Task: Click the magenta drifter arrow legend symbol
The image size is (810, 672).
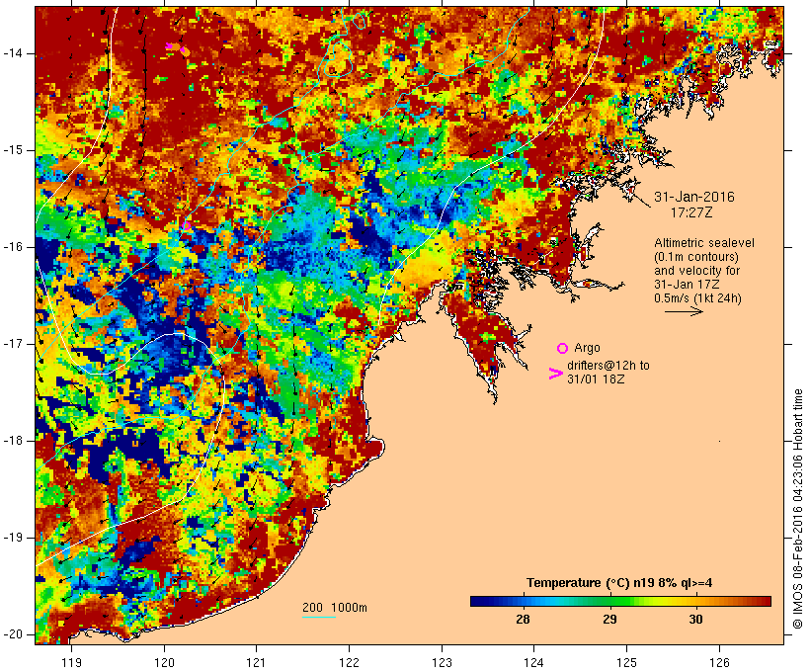Action: (555, 374)
